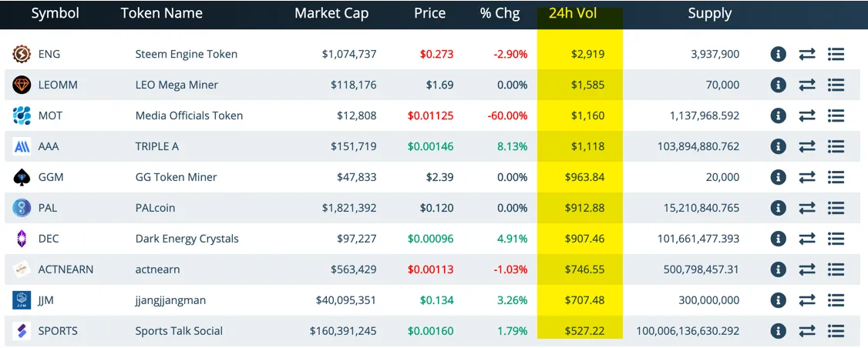Open the Dark Energy Crystals token name

click(187, 239)
